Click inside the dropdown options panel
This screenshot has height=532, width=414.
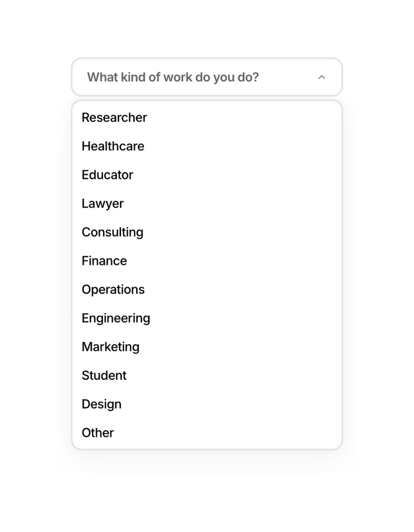[207, 274]
